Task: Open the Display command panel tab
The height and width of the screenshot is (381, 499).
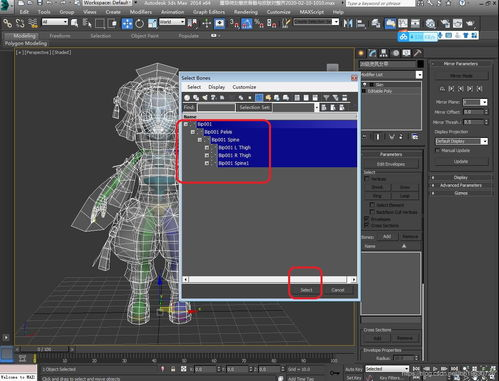Action: [406, 53]
